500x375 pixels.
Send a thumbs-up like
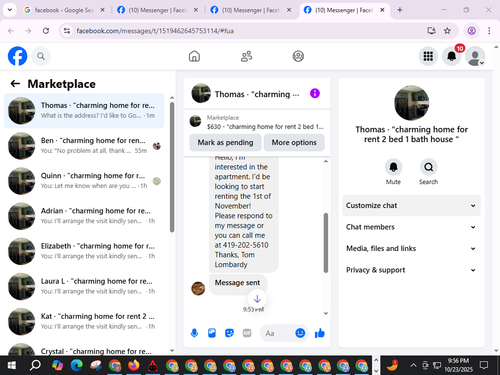(320, 333)
